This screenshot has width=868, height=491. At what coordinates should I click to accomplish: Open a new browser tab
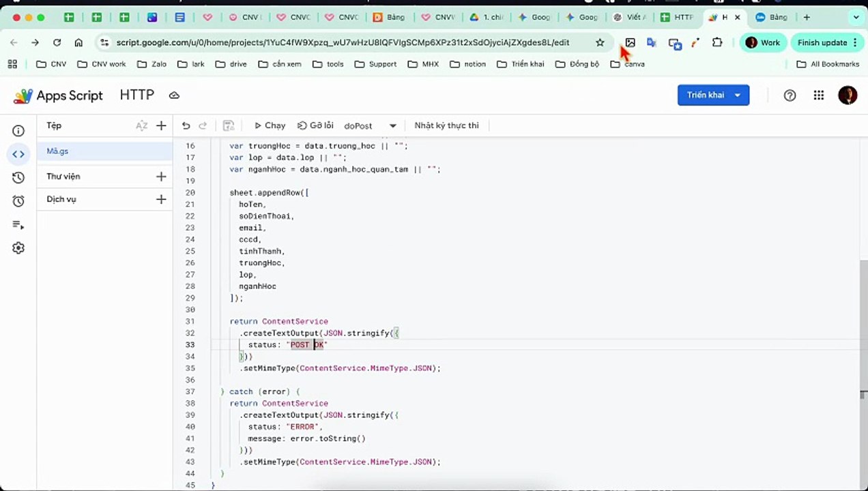(x=807, y=17)
